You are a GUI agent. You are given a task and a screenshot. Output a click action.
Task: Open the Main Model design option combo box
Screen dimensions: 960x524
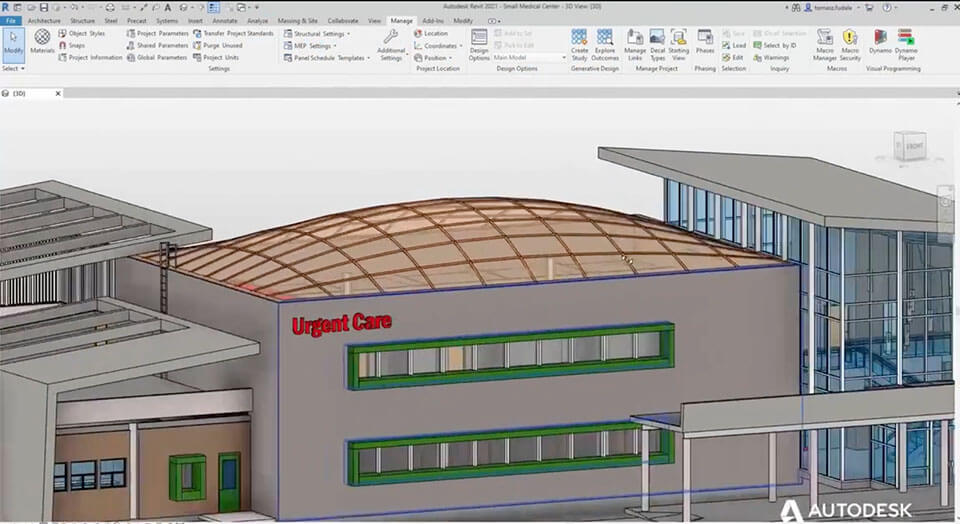click(x=530, y=57)
